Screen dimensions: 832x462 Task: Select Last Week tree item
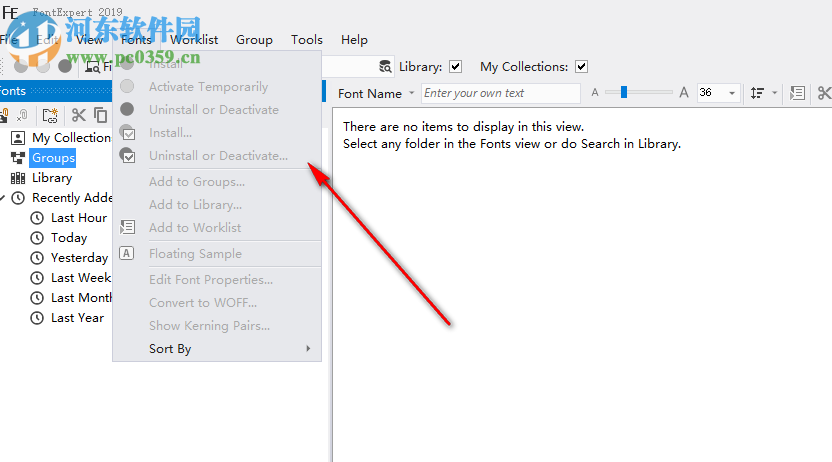pyautogui.click(x=81, y=278)
